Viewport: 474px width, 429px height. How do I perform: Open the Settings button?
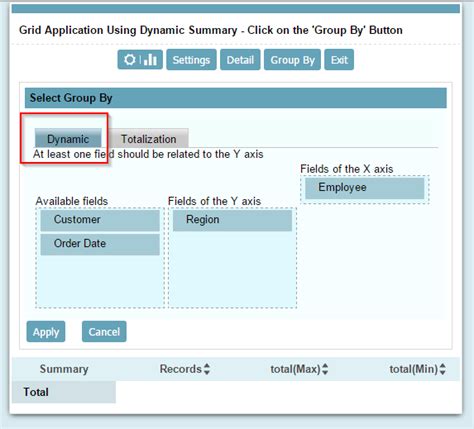pyautogui.click(x=191, y=60)
